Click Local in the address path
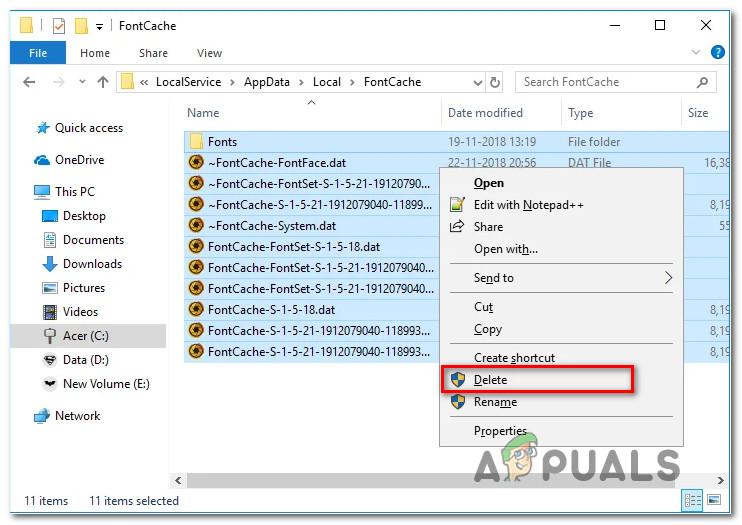 click(327, 82)
